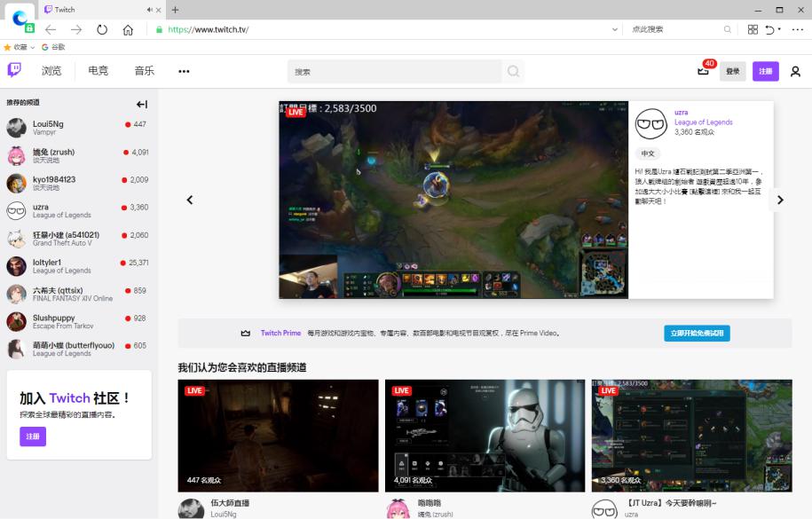The width and height of the screenshot is (812, 519).
Task: Open the stormtrooper stream thumbnail
Action: coord(485,436)
